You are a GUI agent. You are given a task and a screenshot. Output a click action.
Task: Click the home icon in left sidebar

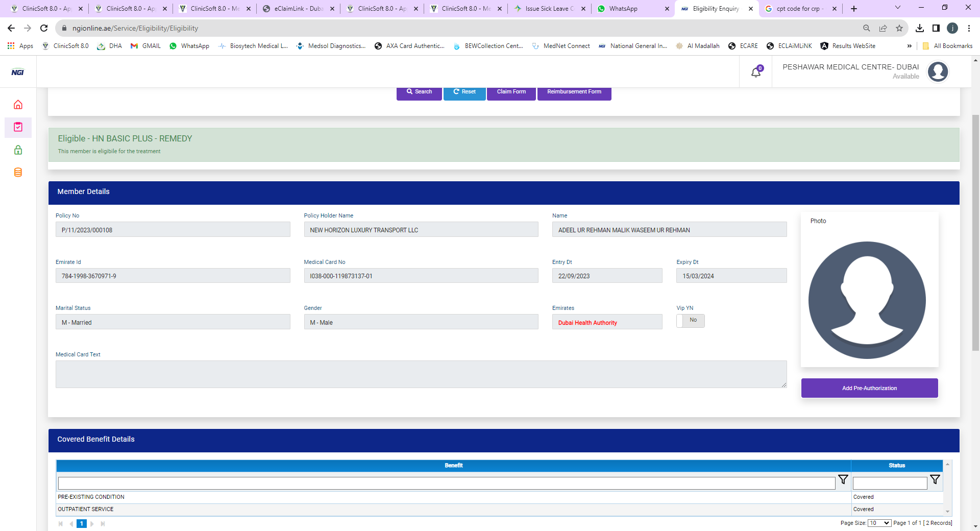click(18, 105)
